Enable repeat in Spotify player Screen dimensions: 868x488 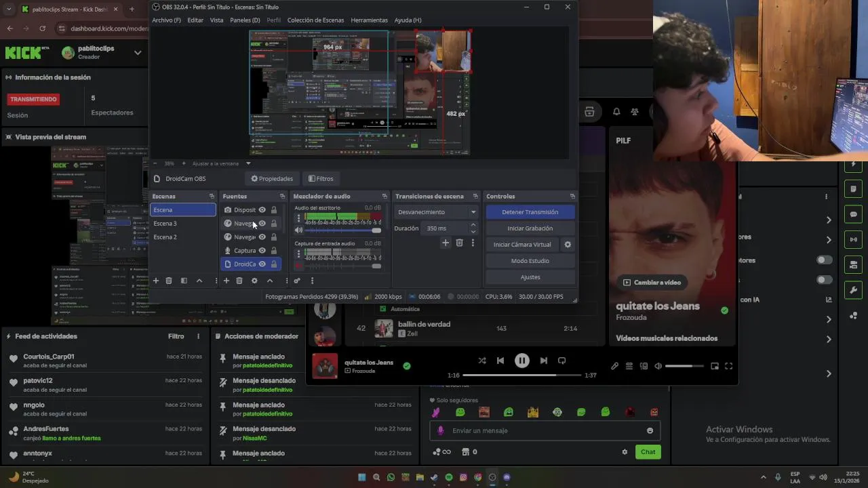pyautogui.click(x=561, y=361)
